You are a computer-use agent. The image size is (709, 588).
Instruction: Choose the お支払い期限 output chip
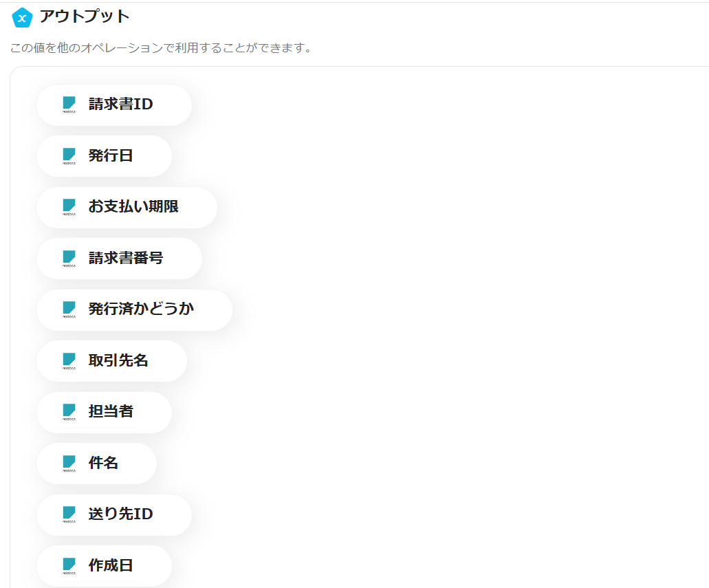coord(133,207)
